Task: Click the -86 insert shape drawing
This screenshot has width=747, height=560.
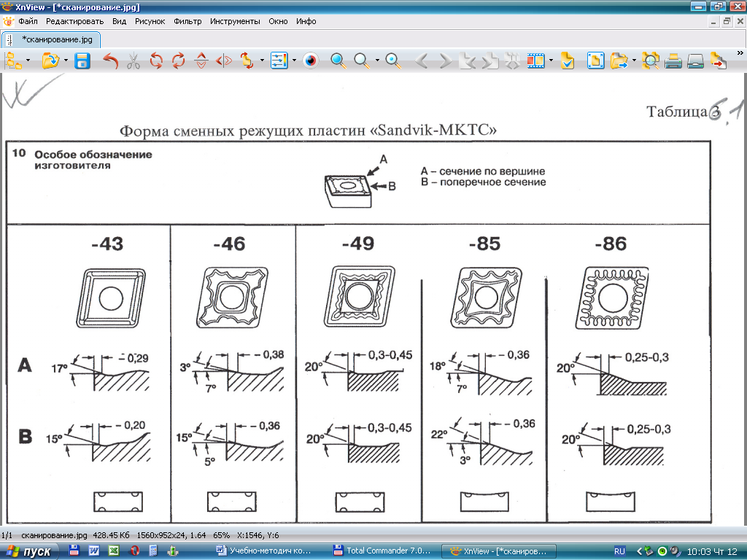Action: tap(612, 298)
